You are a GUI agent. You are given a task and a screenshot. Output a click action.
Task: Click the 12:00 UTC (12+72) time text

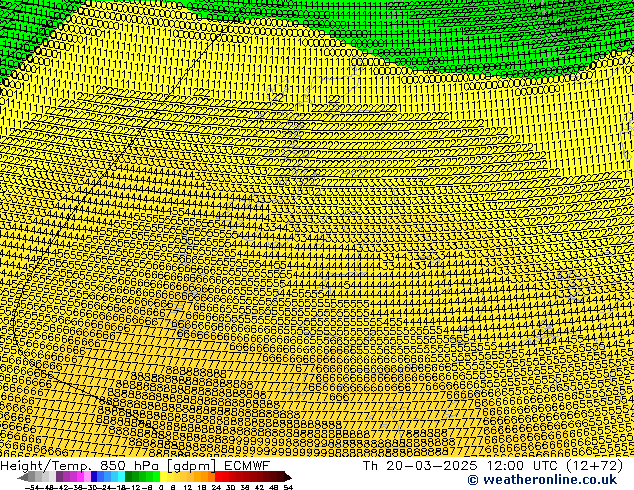(x=555, y=466)
